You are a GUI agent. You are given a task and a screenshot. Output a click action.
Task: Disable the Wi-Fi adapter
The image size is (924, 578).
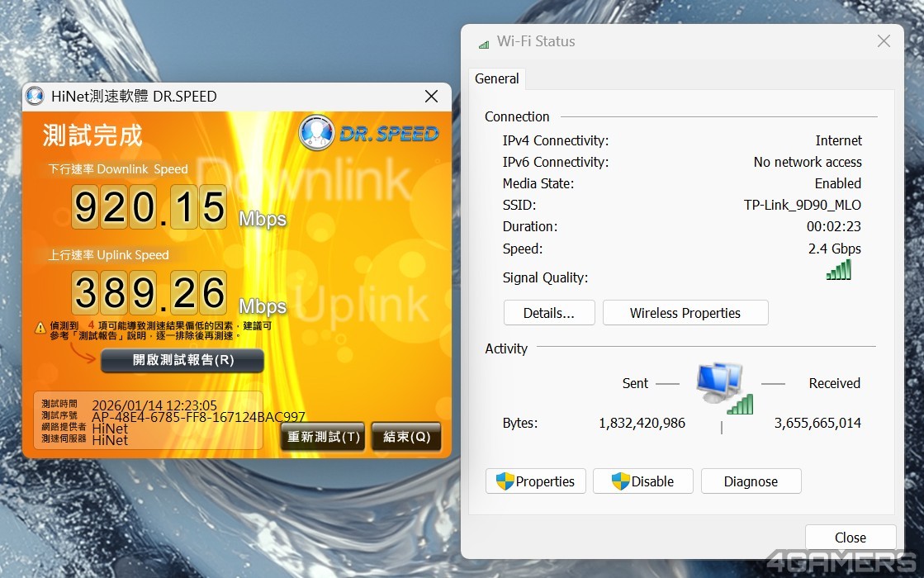642,481
